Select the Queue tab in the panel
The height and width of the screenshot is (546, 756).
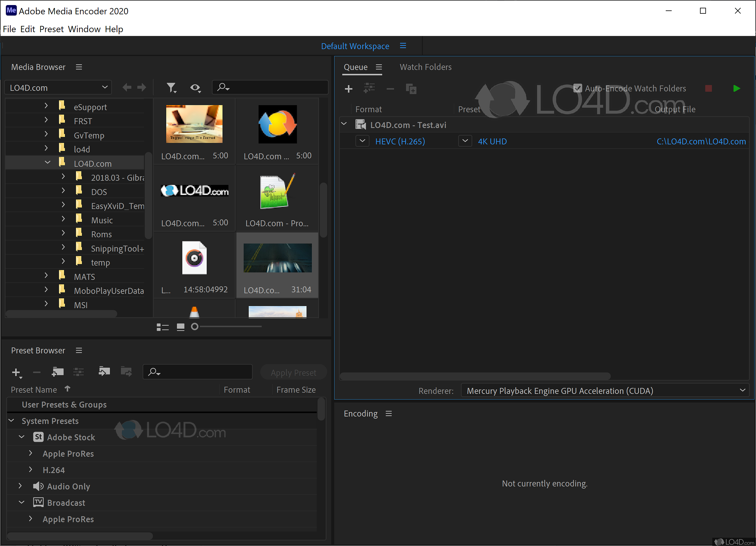coord(355,66)
